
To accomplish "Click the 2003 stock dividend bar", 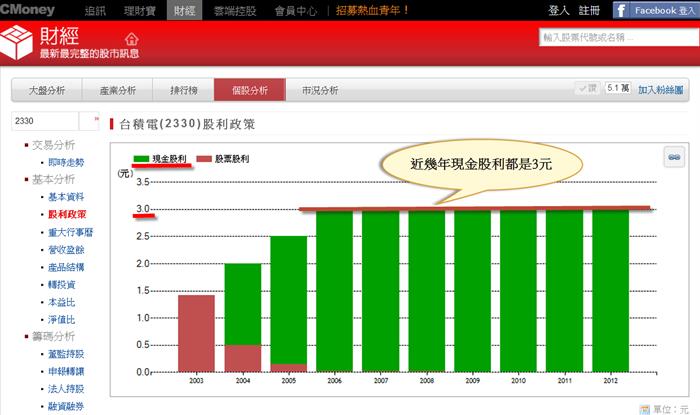I will click(x=196, y=333).
